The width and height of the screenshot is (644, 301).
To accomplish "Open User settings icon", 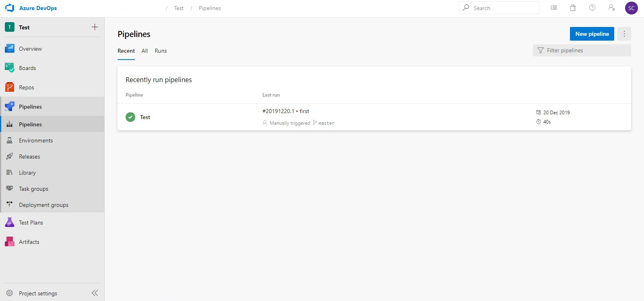I will click(x=611, y=8).
